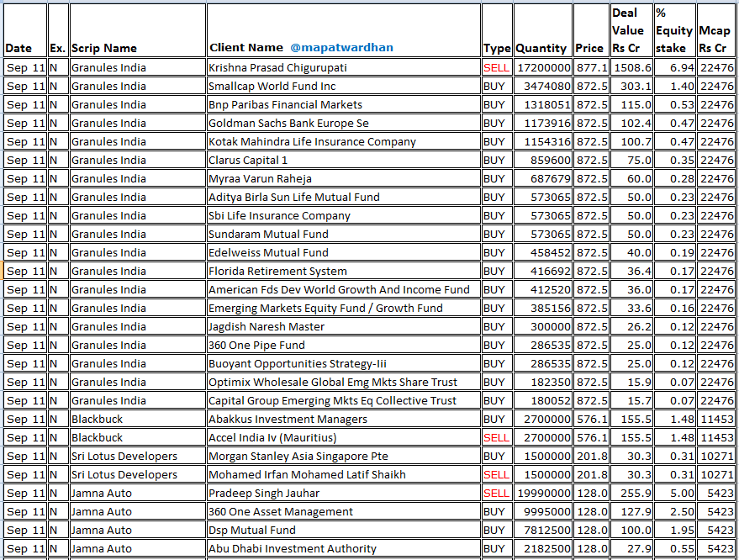
Task: Click the % Equity stake header
Action: coord(675,30)
